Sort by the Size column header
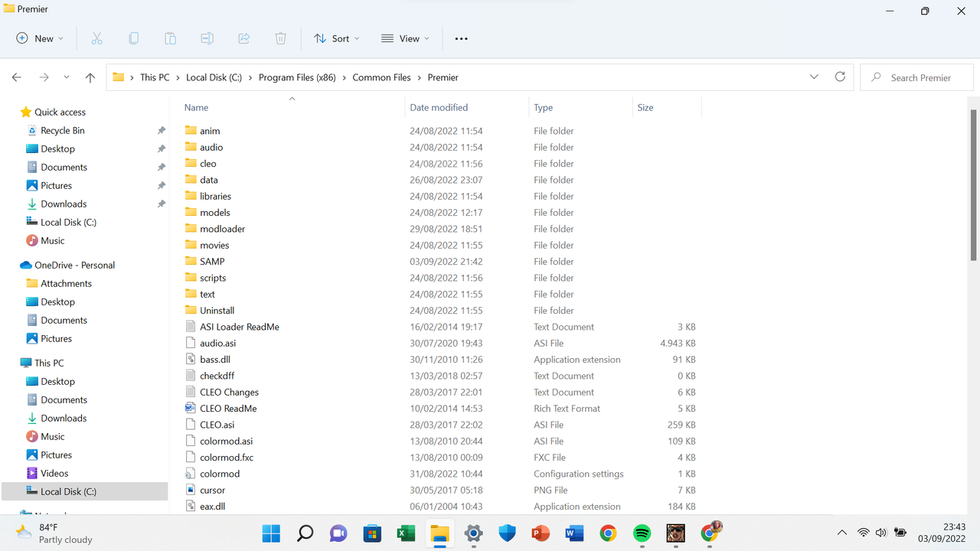980x551 pixels. tap(645, 108)
